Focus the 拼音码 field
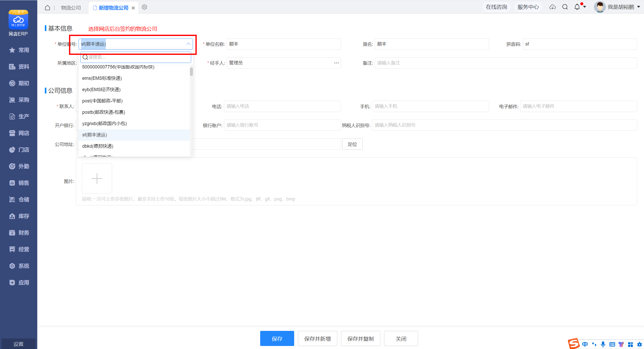 coord(580,44)
